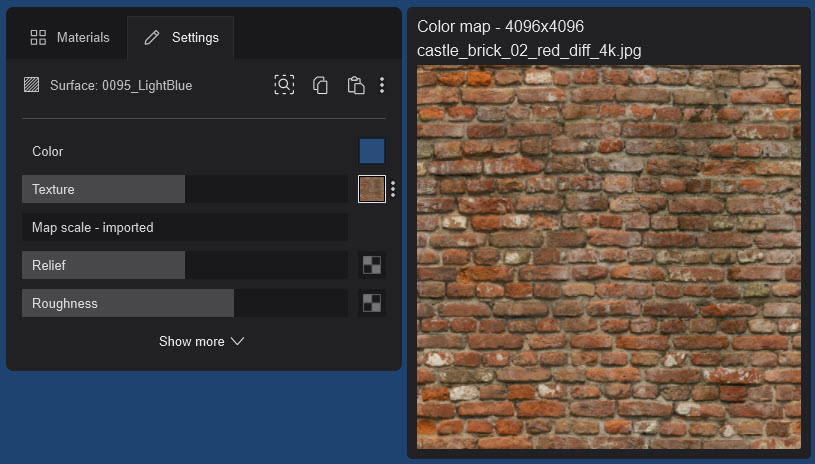
Task: Click the Map scale - imported field
Action: (185, 227)
